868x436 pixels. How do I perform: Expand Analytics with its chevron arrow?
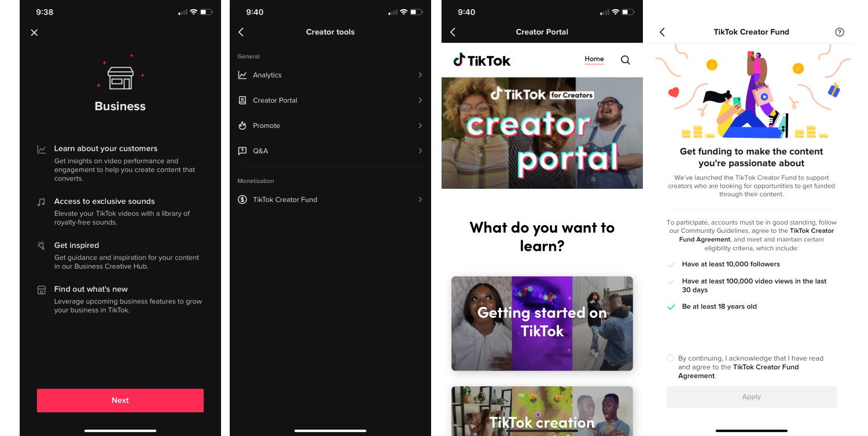[420, 75]
